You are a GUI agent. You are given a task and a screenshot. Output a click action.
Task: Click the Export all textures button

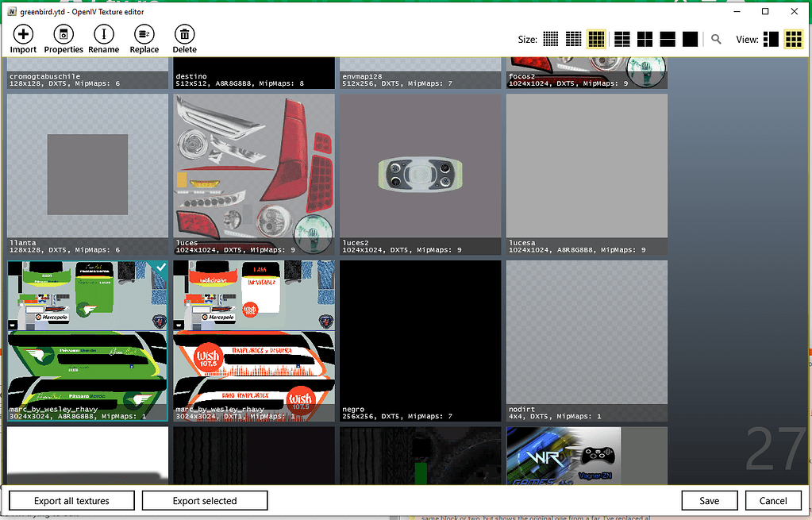point(71,500)
